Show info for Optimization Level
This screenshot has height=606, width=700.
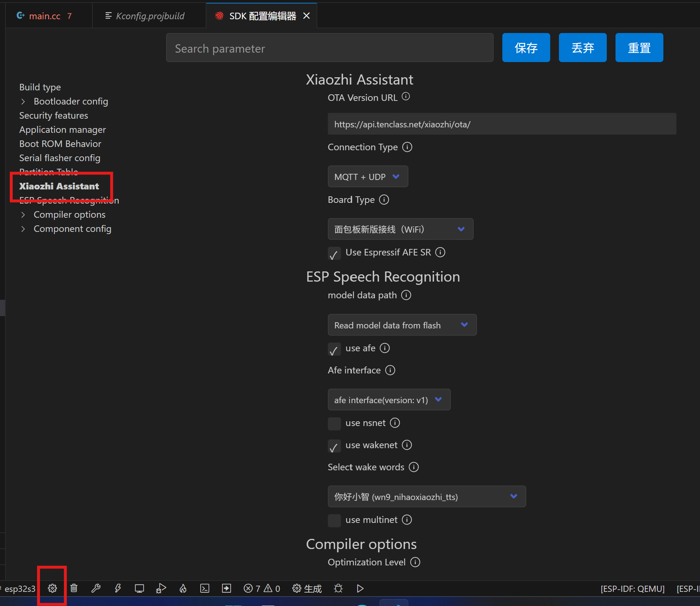point(415,562)
